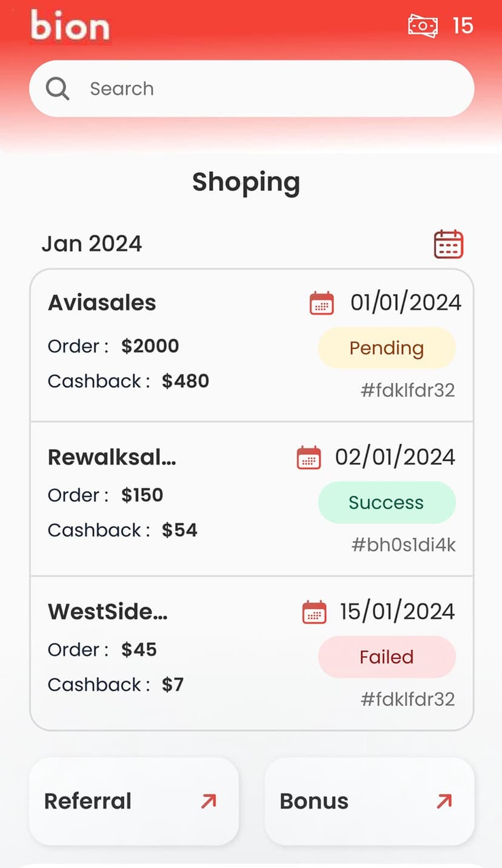Click the Bonus arrow icon

[x=444, y=801]
